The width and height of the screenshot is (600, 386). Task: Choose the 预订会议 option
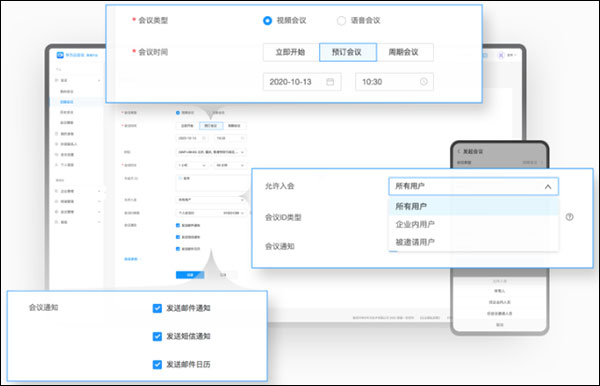pos(348,52)
